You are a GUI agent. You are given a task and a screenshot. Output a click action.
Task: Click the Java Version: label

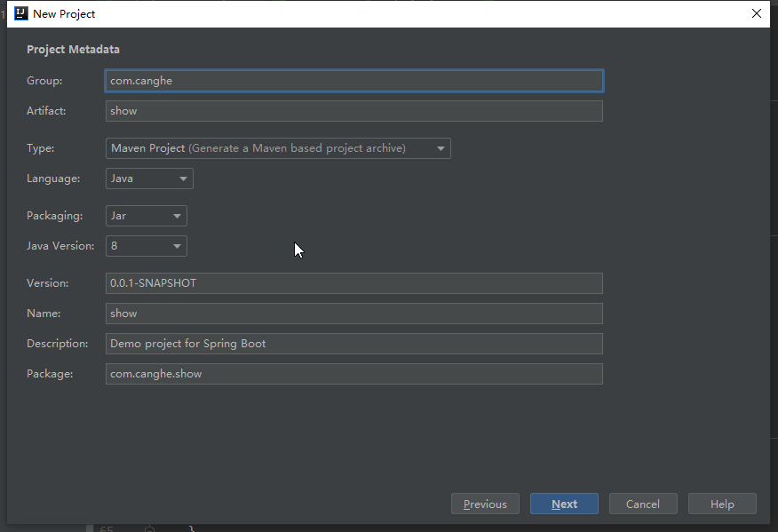pyautogui.click(x=60, y=246)
